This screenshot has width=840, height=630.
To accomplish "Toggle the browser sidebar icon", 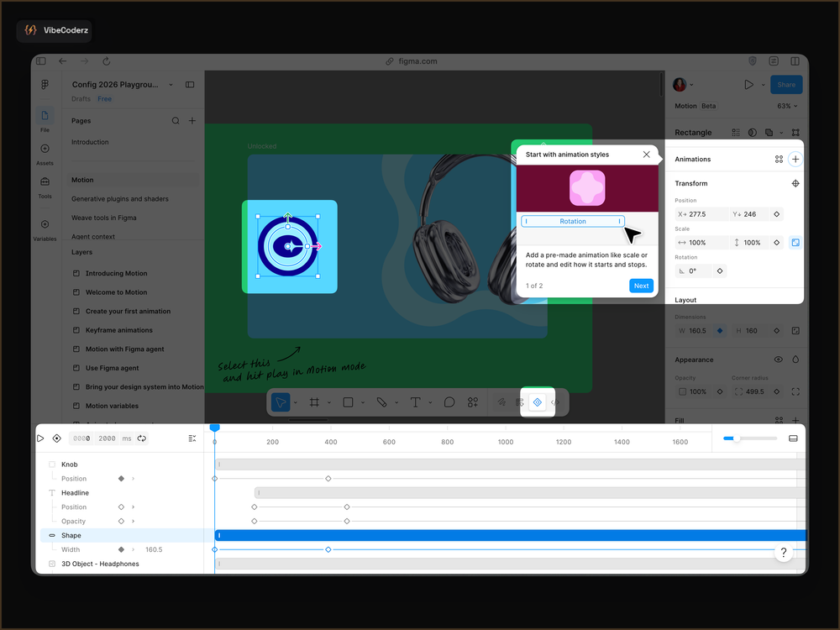I will tap(41, 61).
